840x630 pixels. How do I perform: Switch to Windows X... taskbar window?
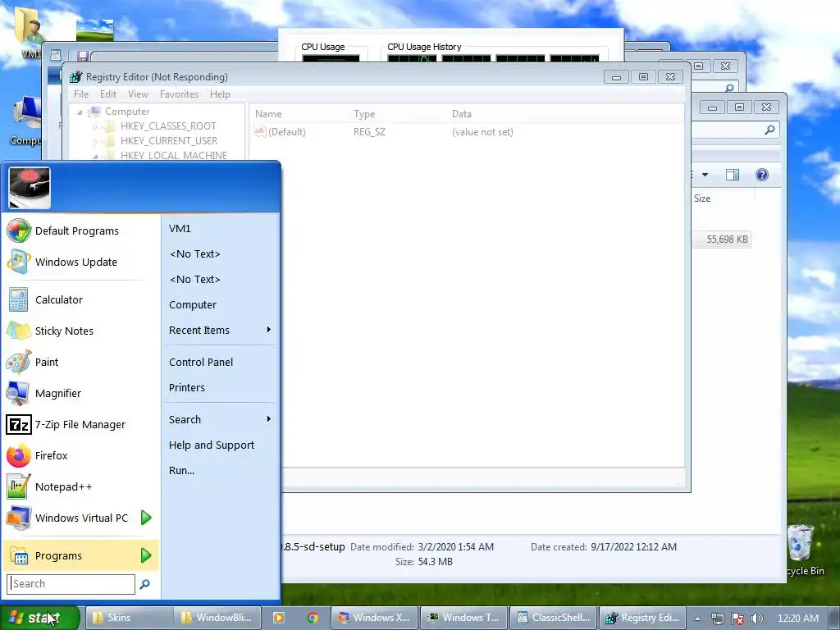[374, 618]
